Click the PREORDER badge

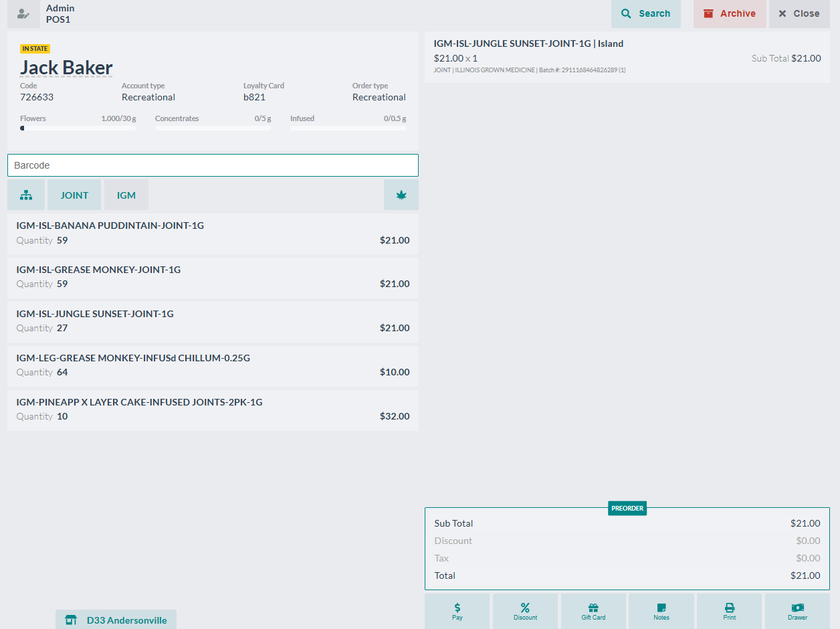[627, 509]
